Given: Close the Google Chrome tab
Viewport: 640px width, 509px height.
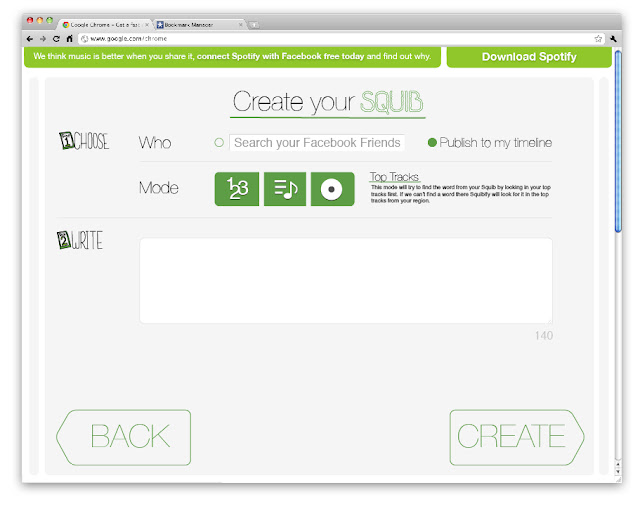Looking at the screenshot, I should pyautogui.click(x=147, y=25).
